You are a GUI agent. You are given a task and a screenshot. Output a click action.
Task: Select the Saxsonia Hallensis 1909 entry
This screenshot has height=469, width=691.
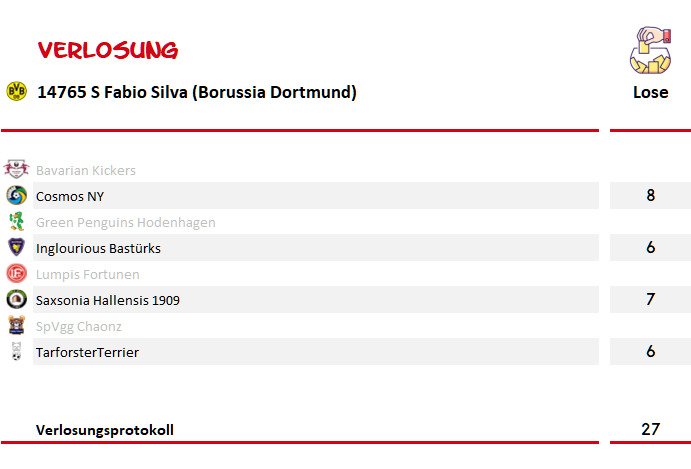(316, 299)
